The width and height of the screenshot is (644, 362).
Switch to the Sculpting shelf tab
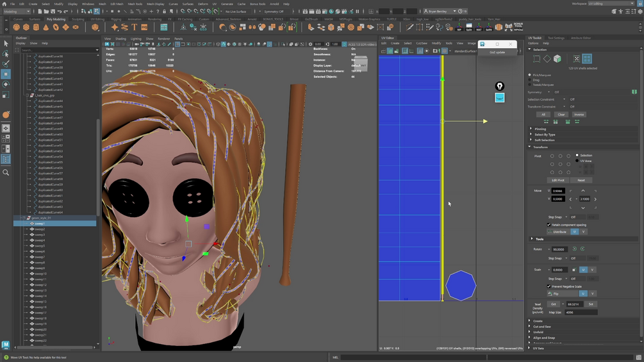78,19
